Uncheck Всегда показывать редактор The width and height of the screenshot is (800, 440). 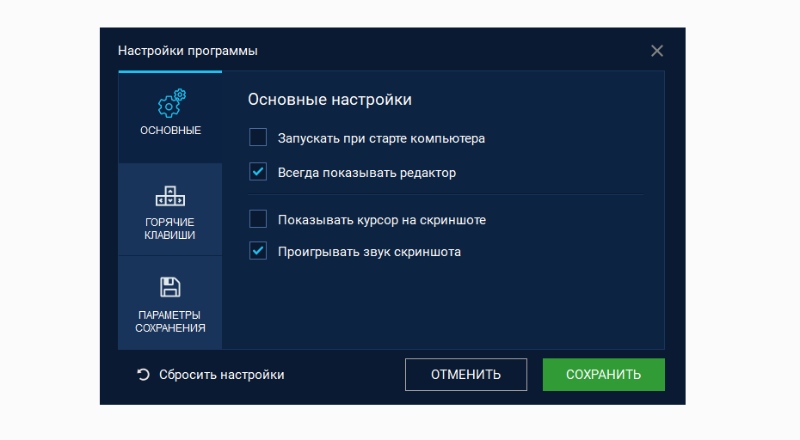[258, 172]
